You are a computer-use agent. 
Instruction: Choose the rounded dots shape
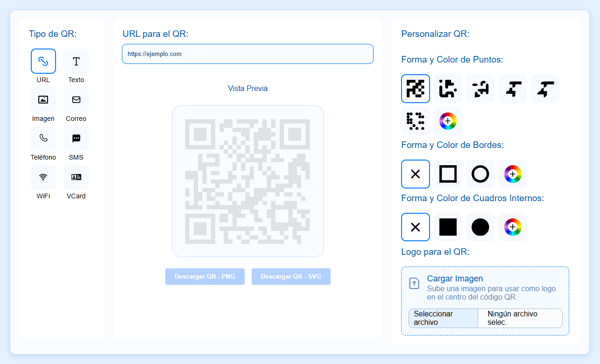tap(448, 89)
